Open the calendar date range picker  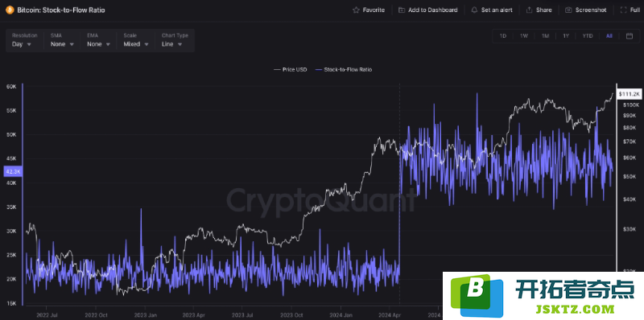tap(630, 36)
